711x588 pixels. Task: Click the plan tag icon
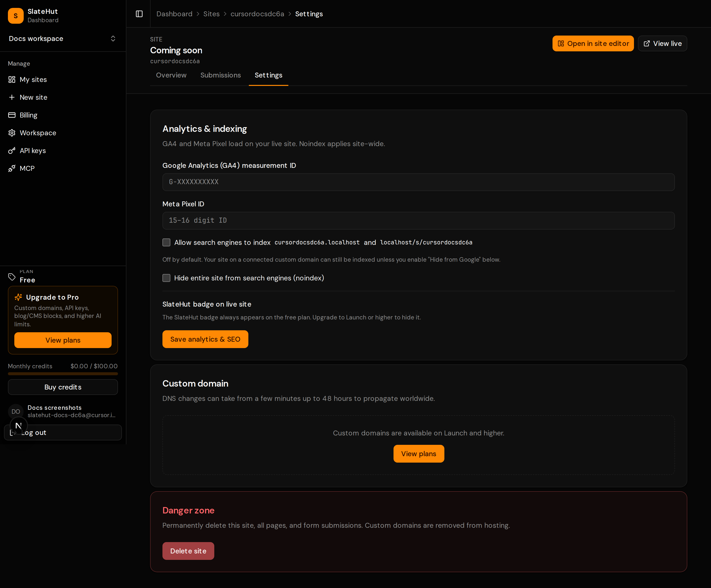12,277
